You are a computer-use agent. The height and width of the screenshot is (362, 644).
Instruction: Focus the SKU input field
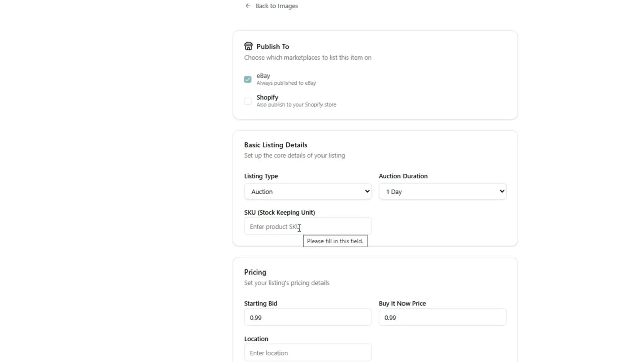[308, 227]
